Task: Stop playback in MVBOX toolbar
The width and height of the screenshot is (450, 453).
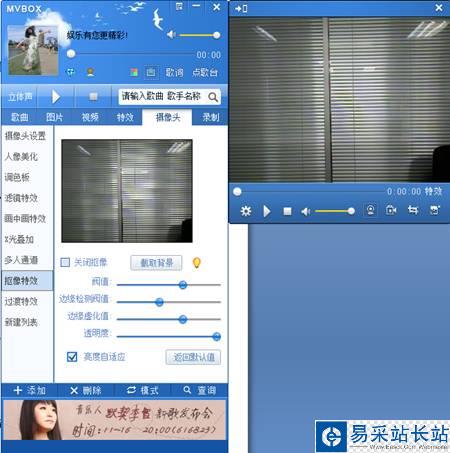Action: coord(93,97)
